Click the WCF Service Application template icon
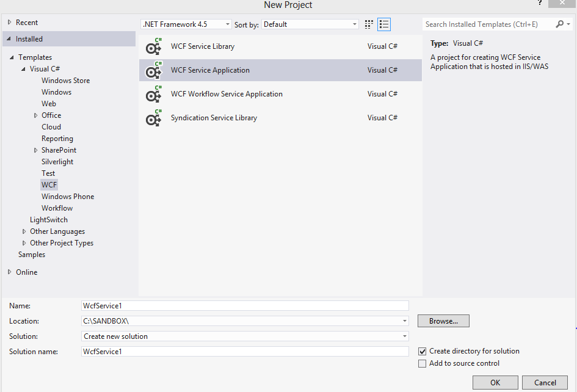This screenshot has width=577, height=392. (x=153, y=71)
